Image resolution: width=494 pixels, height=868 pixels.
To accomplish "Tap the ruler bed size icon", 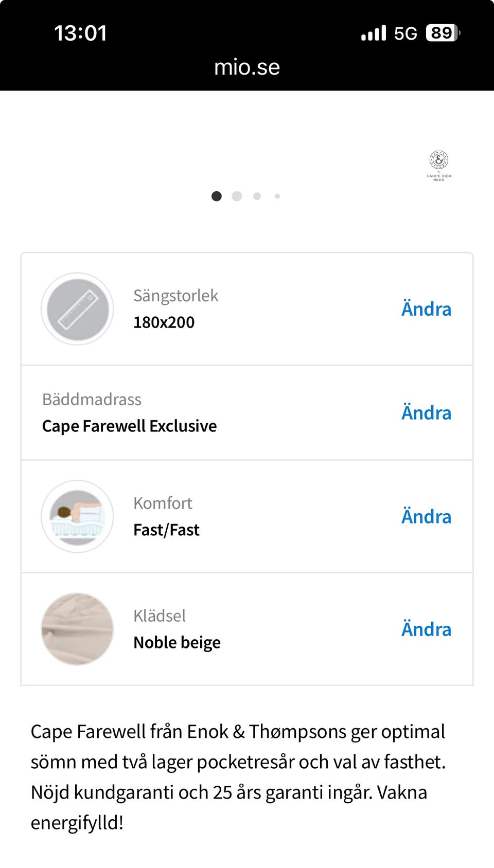I will [x=77, y=309].
